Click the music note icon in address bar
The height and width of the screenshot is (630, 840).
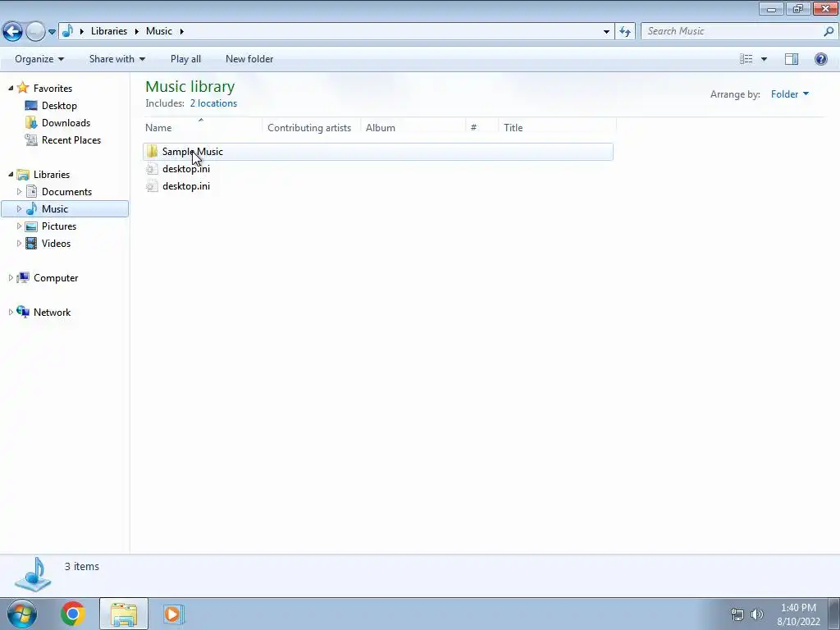pyautogui.click(x=67, y=31)
